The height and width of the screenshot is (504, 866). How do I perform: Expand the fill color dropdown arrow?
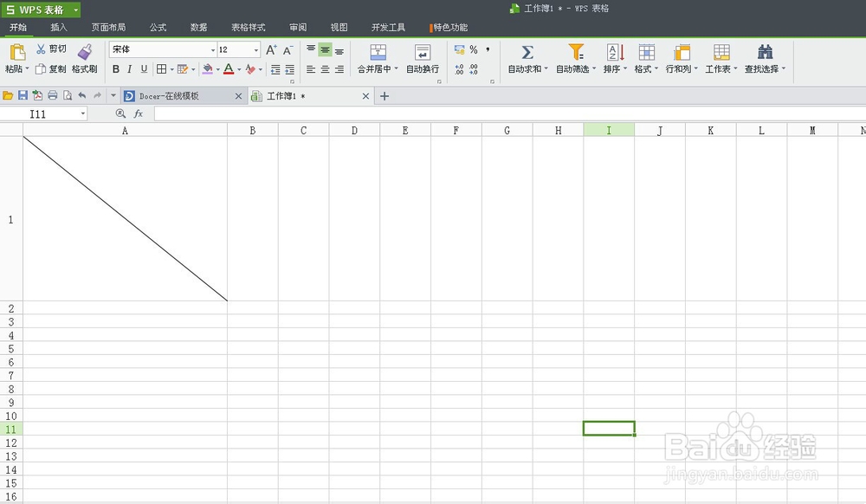click(217, 69)
